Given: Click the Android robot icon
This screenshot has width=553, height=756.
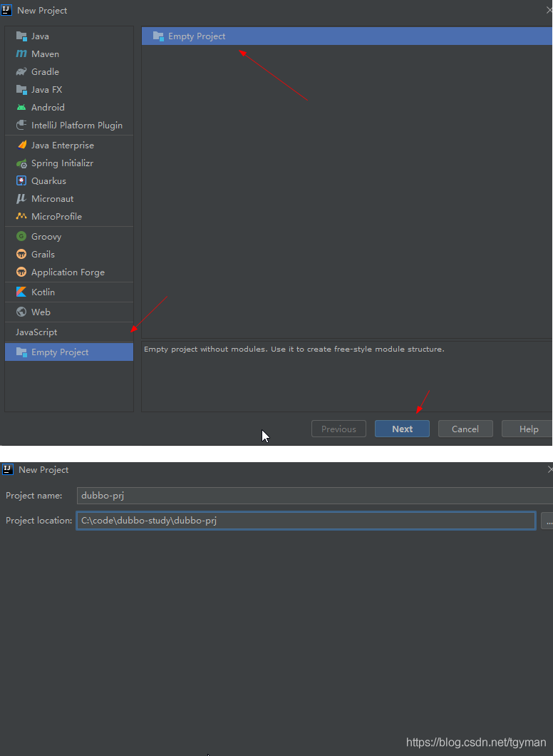Looking at the screenshot, I should click(x=21, y=108).
